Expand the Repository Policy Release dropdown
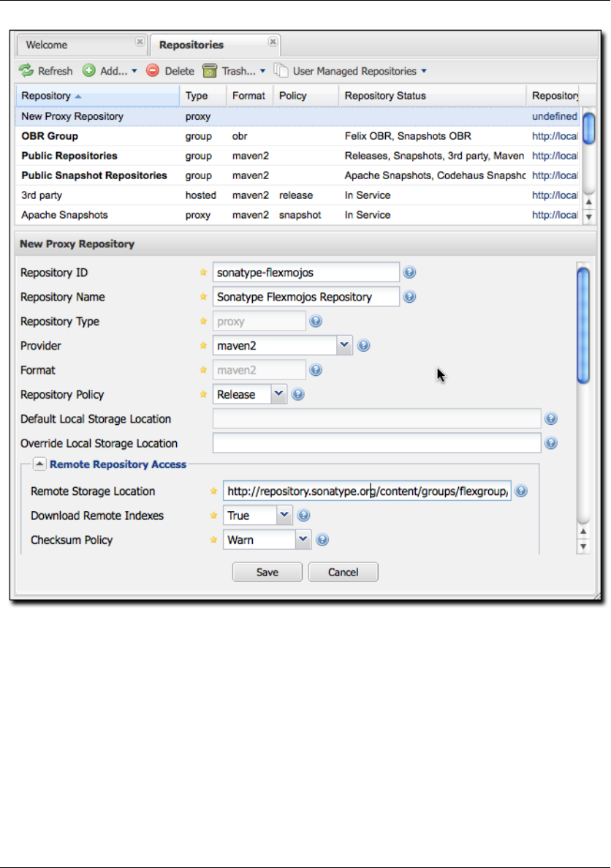 [x=278, y=394]
